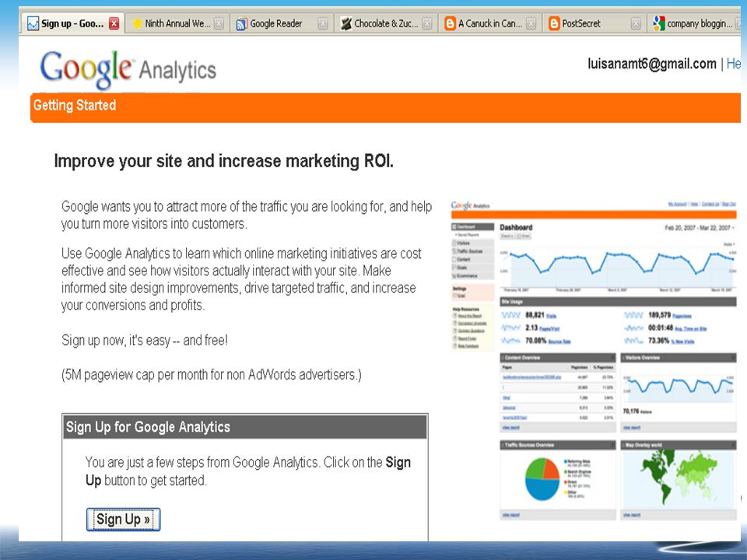Open the Chocolate & Zuc... tab
The image size is (747, 560).
(x=386, y=23)
